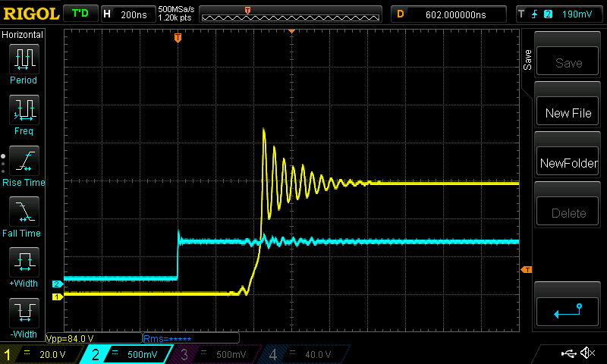Image resolution: width=607 pixels, height=364 pixels.
Task: Click the New File button
Action: coord(568,113)
